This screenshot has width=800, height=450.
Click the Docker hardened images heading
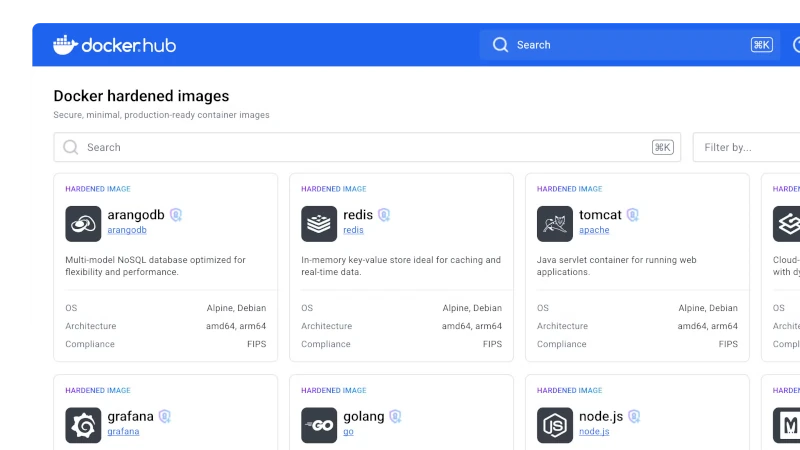(x=141, y=96)
